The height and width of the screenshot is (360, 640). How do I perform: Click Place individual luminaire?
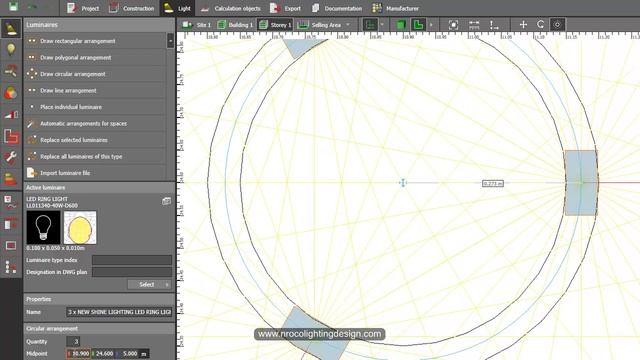click(x=95, y=107)
